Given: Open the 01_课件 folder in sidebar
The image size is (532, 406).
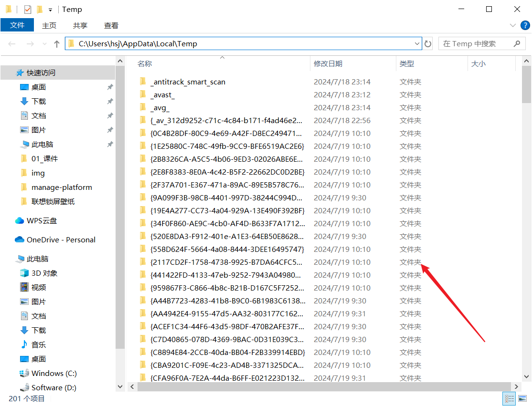Looking at the screenshot, I should point(44,158).
